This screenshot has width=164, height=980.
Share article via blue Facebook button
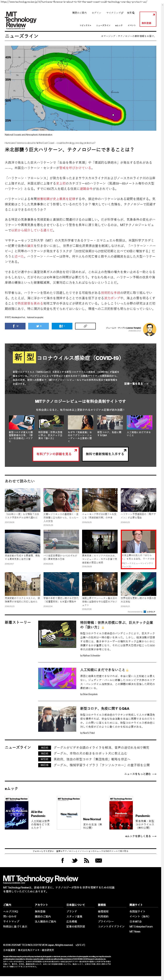pyautogui.click(x=15, y=326)
